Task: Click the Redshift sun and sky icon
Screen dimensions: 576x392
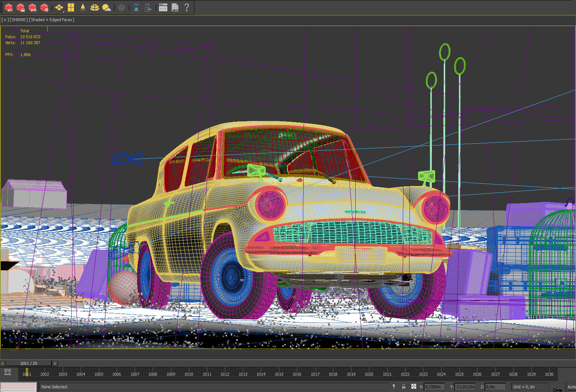Action: (106, 7)
